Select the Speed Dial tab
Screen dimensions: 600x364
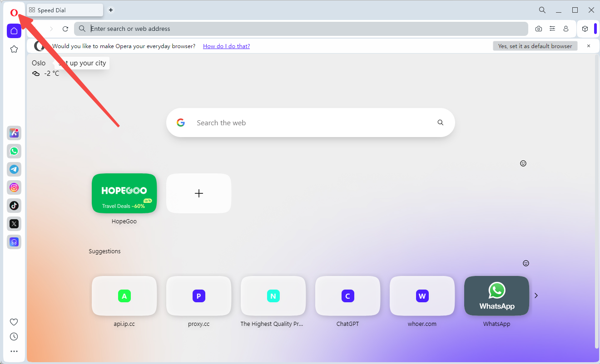click(x=65, y=10)
